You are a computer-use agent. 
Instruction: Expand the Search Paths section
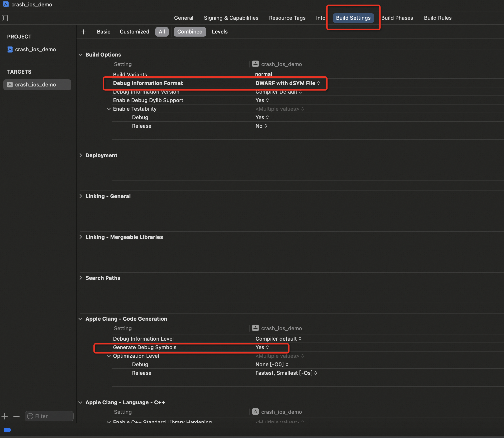pyautogui.click(x=81, y=278)
